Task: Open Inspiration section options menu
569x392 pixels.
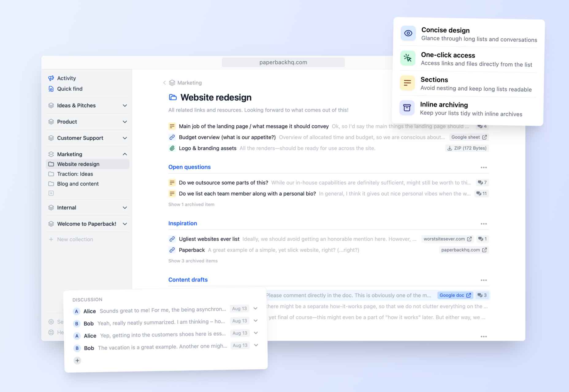Action: (484, 224)
